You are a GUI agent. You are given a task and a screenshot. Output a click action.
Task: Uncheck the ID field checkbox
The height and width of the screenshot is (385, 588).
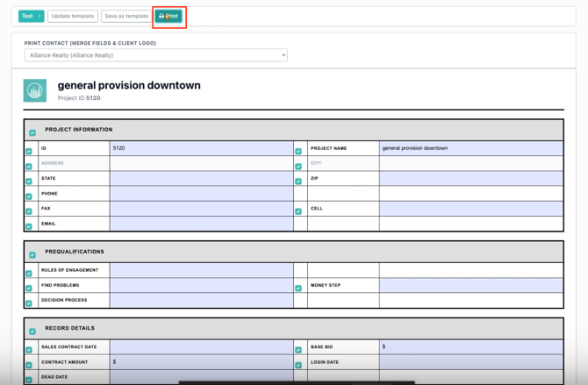click(x=29, y=152)
